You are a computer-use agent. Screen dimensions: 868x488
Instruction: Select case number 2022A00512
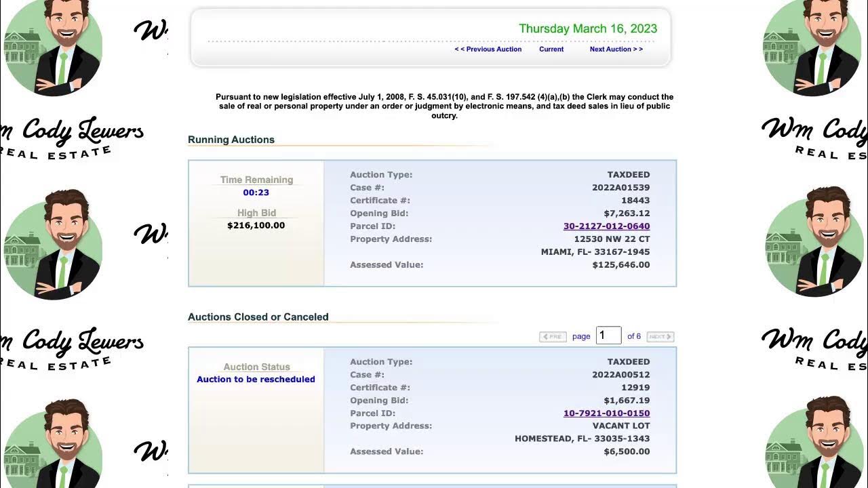point(620,375)
